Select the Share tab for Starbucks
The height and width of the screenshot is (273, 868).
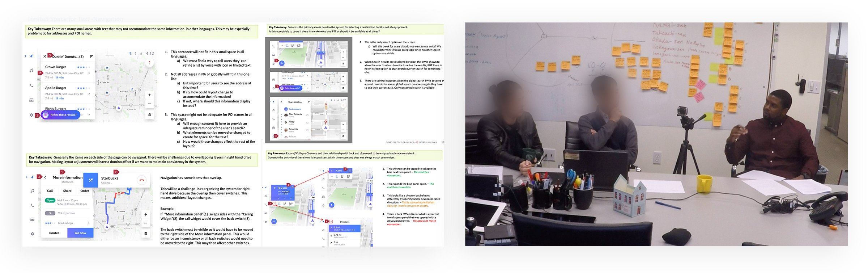point(67,191)
